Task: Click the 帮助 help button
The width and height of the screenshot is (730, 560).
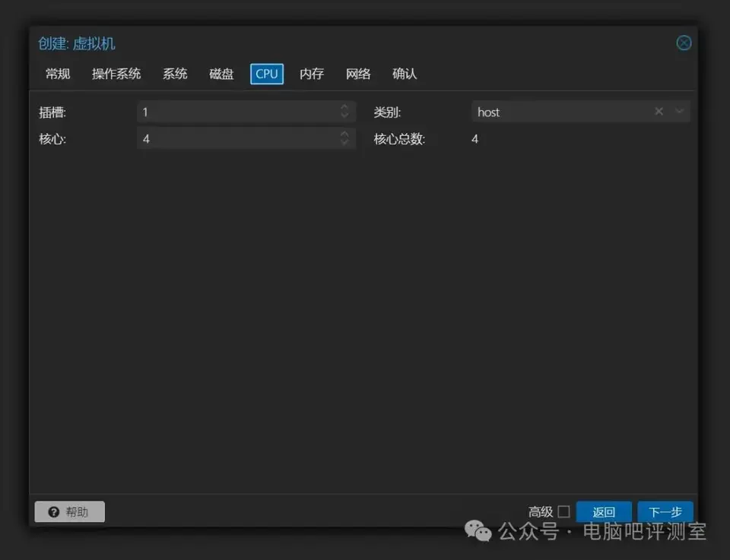Action: (x=69, y=511)
